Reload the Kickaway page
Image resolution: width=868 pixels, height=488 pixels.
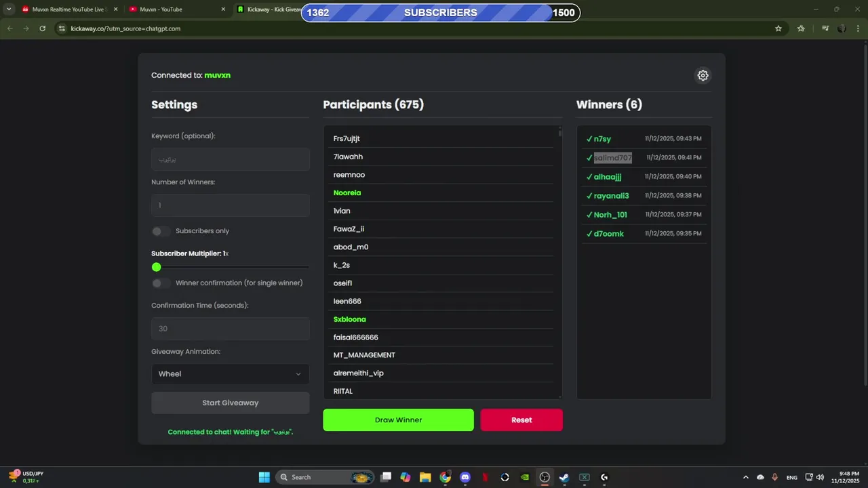point(43,28)
